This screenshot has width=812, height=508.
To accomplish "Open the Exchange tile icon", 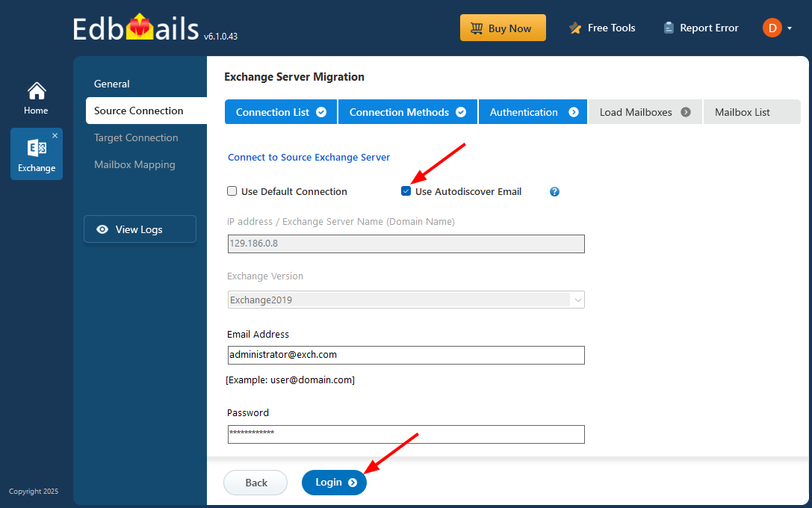I will point(37,148).
